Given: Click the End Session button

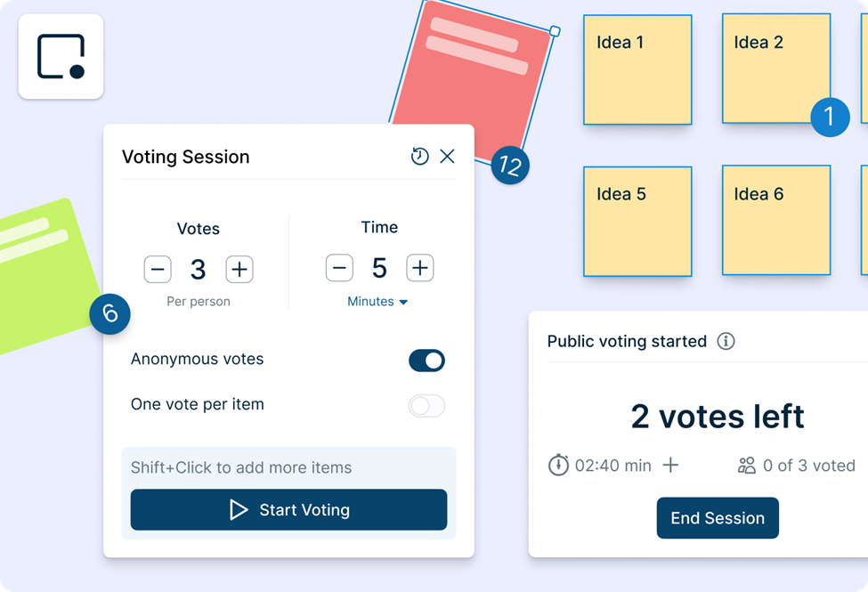Looking at the screenshot, I should [718, 518].
